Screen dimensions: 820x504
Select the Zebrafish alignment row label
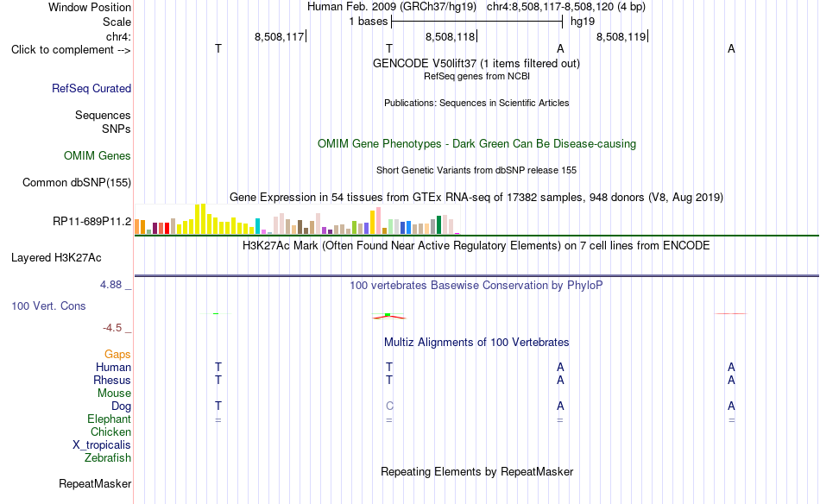[108, 457]
